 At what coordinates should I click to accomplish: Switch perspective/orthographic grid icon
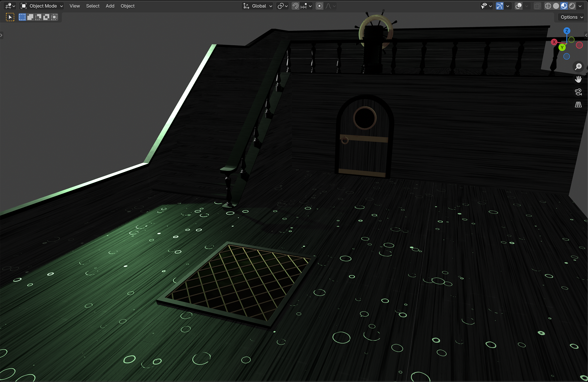tap(578, 105)
